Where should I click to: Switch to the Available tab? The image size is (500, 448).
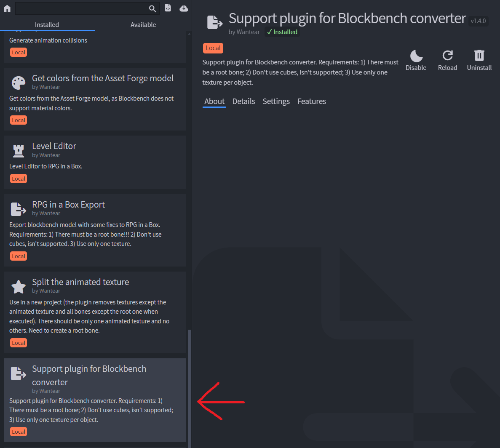point(143,24)
